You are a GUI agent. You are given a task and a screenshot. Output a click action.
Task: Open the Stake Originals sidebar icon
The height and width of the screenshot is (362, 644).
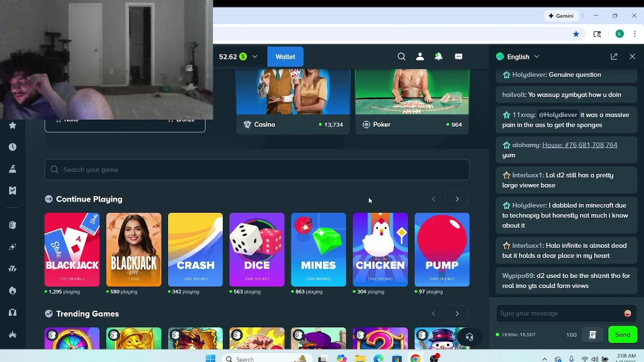[x=13, y=225]
